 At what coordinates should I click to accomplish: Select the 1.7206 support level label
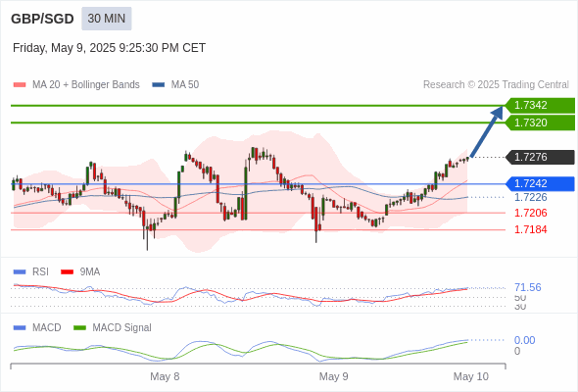click(530, 213)
